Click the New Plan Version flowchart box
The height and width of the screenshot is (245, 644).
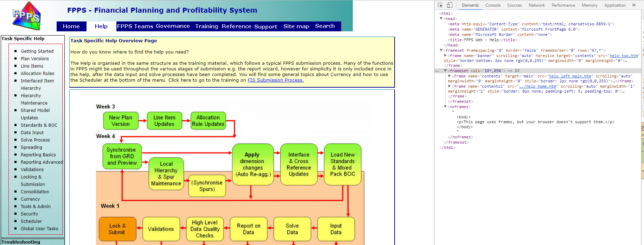[x=120, y=121]
